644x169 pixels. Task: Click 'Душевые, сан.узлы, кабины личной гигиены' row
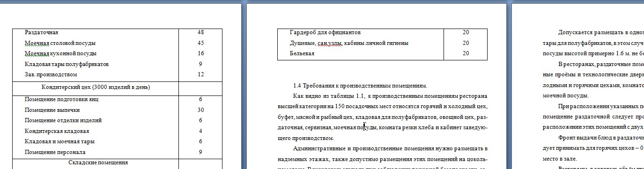tap(382, 43)
